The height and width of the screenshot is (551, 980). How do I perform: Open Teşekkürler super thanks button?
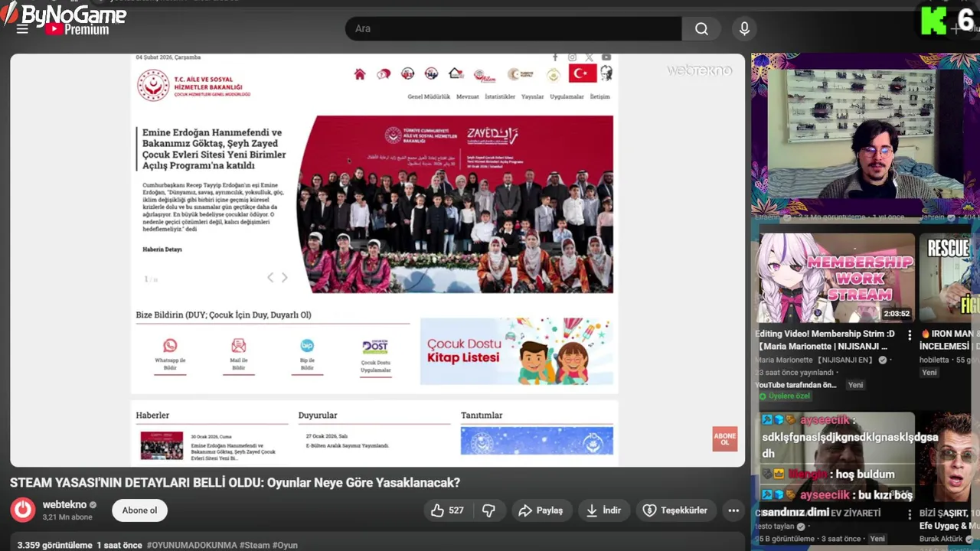[x=675, y=510]
